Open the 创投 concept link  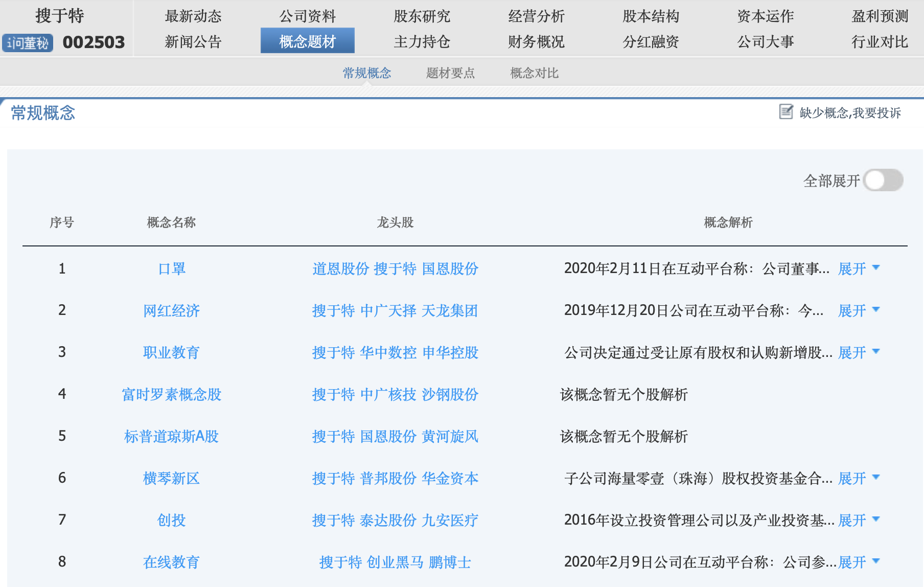(172, 520)
